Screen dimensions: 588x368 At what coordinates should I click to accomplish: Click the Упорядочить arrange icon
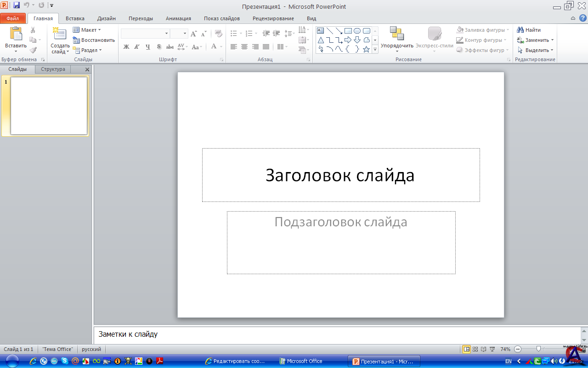tap(396, 34)
